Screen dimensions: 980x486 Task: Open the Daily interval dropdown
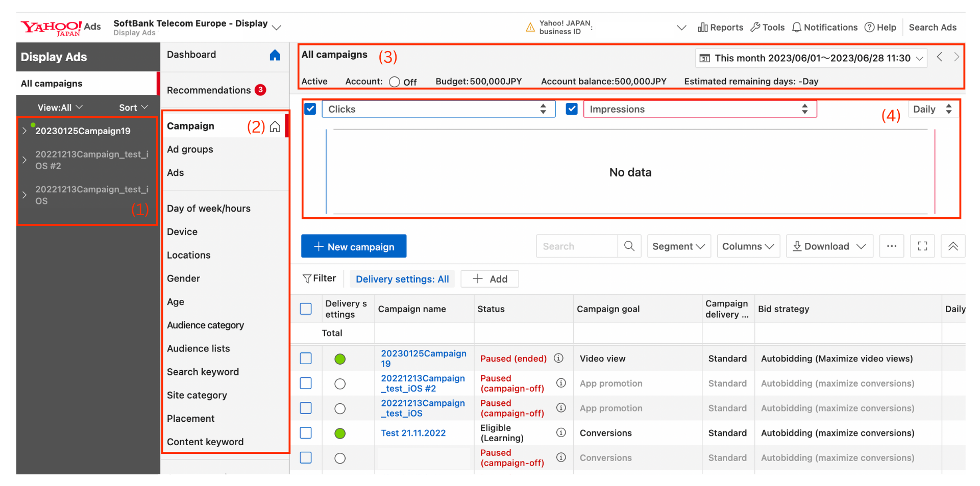[x=933, y=109]
